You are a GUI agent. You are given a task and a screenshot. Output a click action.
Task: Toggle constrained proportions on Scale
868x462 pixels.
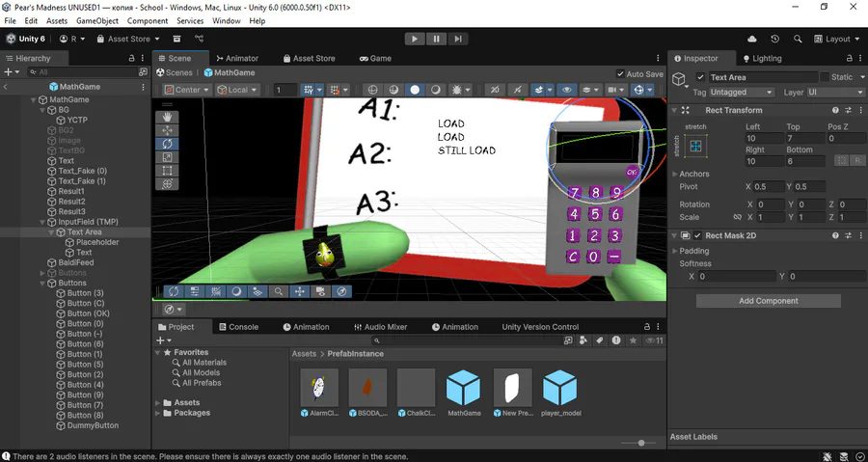tap(738, 217)
